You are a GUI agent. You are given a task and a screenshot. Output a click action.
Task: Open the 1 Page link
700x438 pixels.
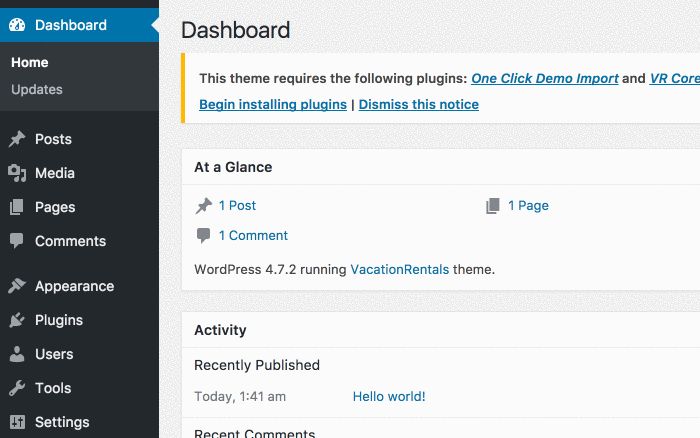coord(528,206)
